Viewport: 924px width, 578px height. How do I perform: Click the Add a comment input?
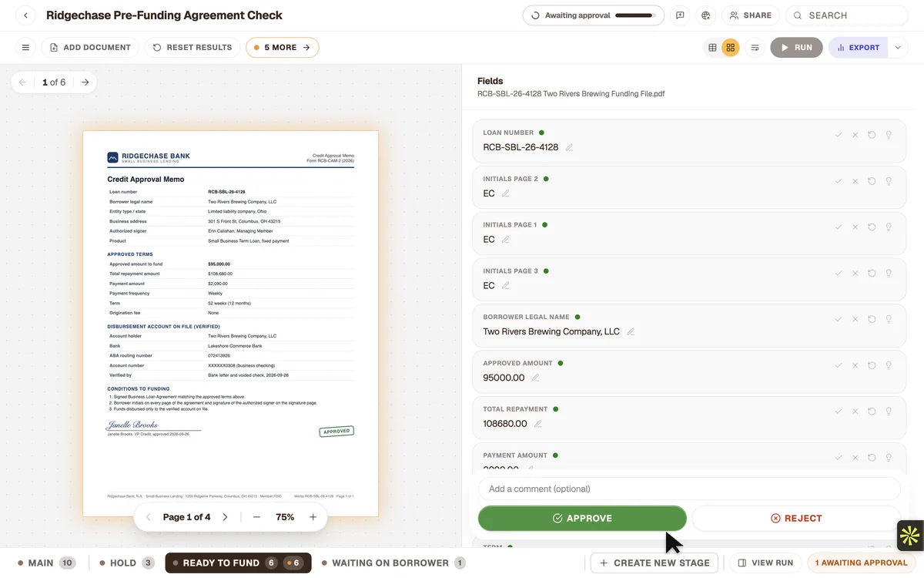(689, 489)
